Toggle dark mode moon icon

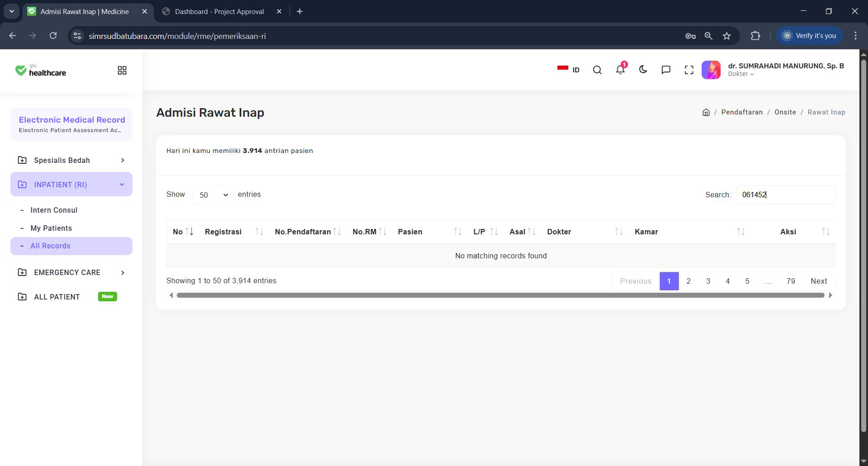click(x=643, y=70)
